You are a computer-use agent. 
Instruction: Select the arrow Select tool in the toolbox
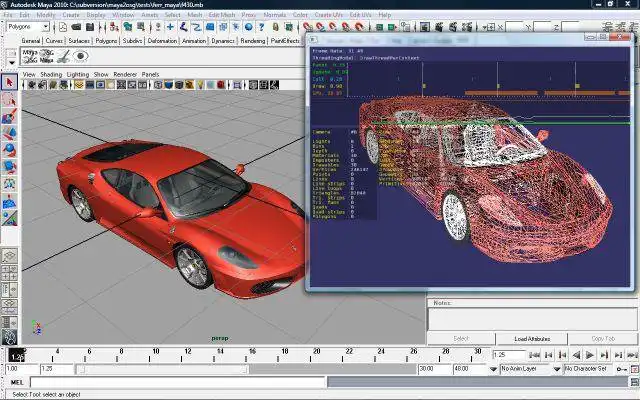click(9, 82)
